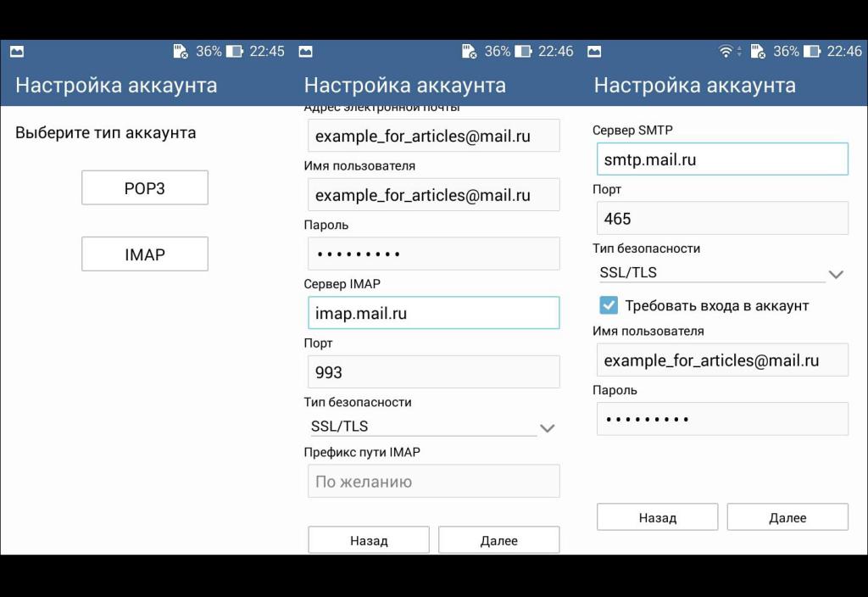Select the IMAP account type
This screenshot has width=868, height=597.
[144, 253]
